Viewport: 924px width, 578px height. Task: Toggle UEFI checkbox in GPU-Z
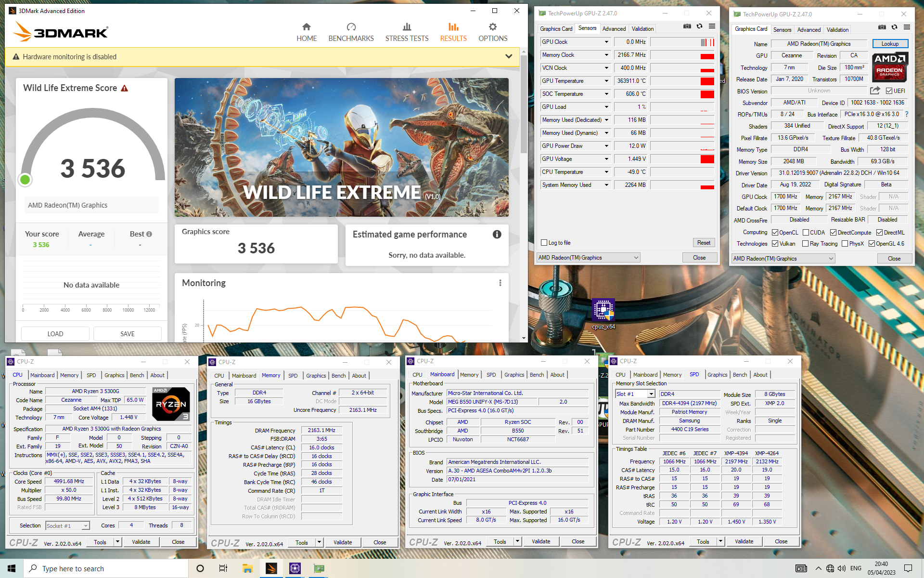(889, 91)
